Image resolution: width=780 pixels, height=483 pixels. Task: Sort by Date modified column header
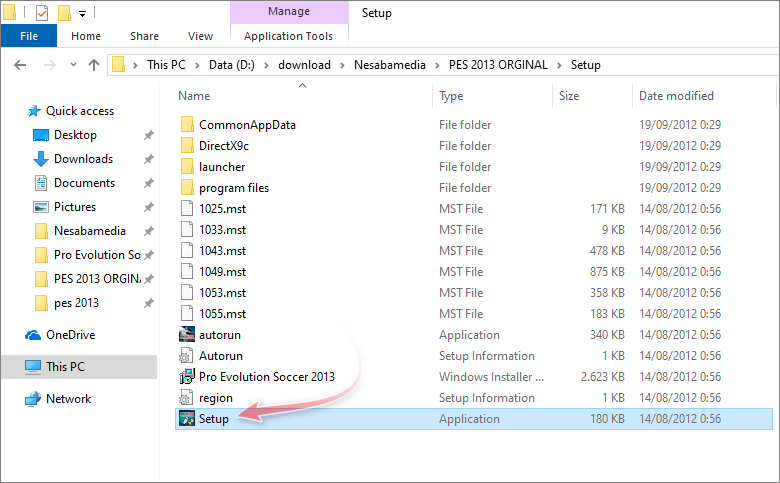click(676, 96)
